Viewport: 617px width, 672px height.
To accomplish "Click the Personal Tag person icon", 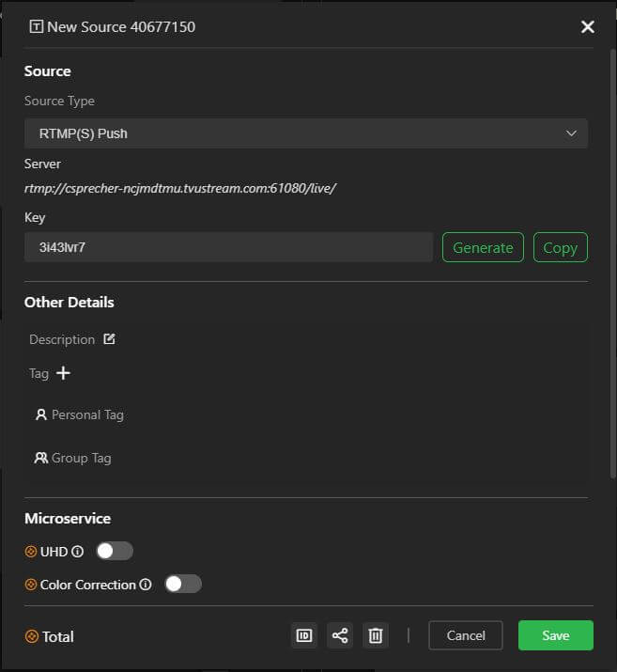I will (41, 414).
